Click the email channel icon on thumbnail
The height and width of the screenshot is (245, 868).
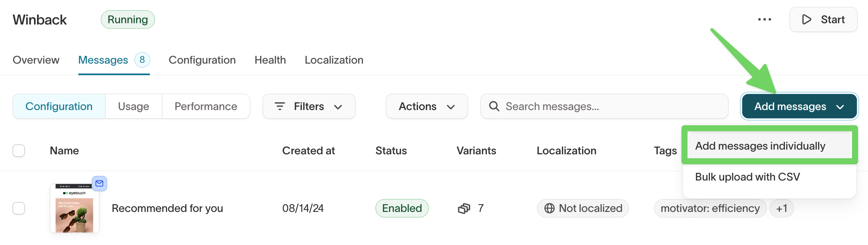[99, 184]
